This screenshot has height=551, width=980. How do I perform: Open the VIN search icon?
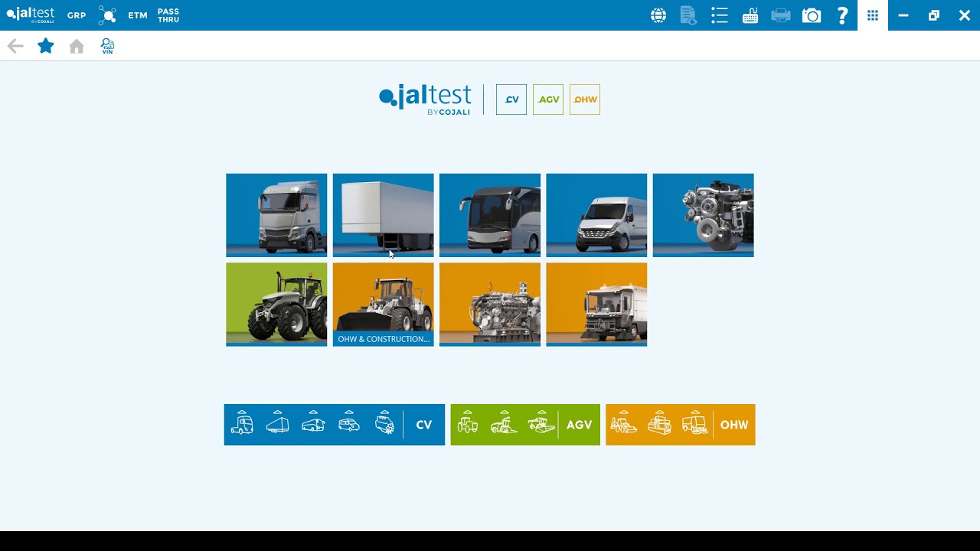click(107, 47)
